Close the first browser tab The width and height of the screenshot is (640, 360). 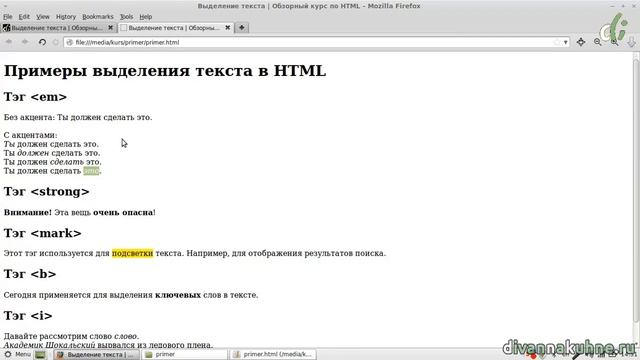point(110,28)
